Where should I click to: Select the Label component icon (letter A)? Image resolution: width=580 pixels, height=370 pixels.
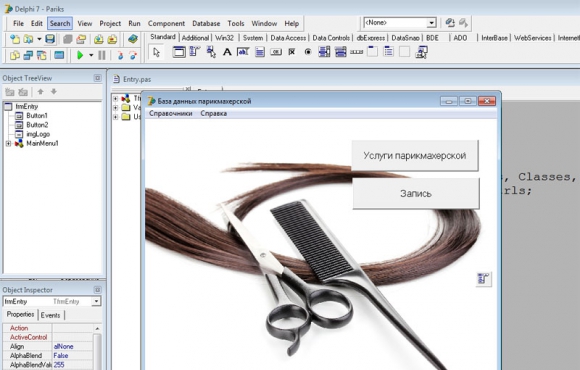click(x=227, y=52)
